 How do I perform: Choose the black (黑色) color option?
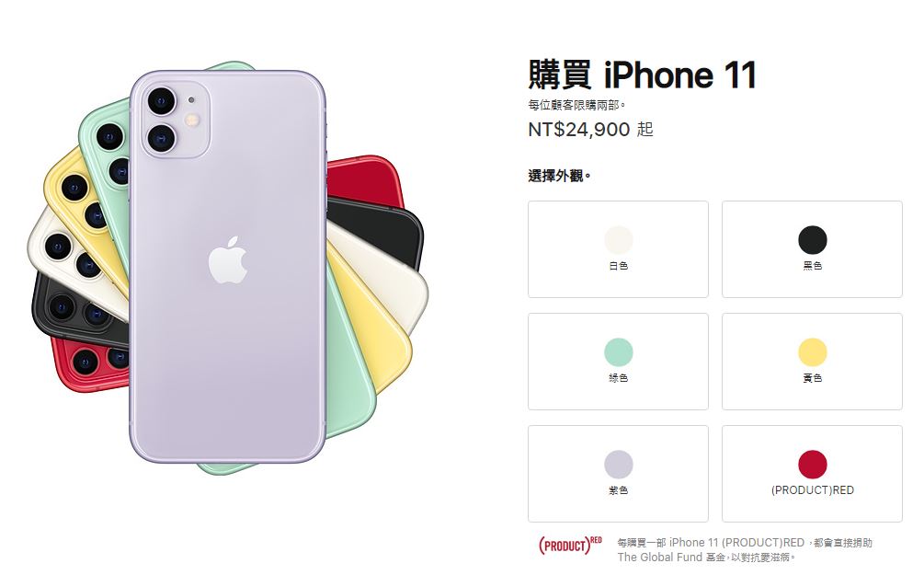point(812,249)
